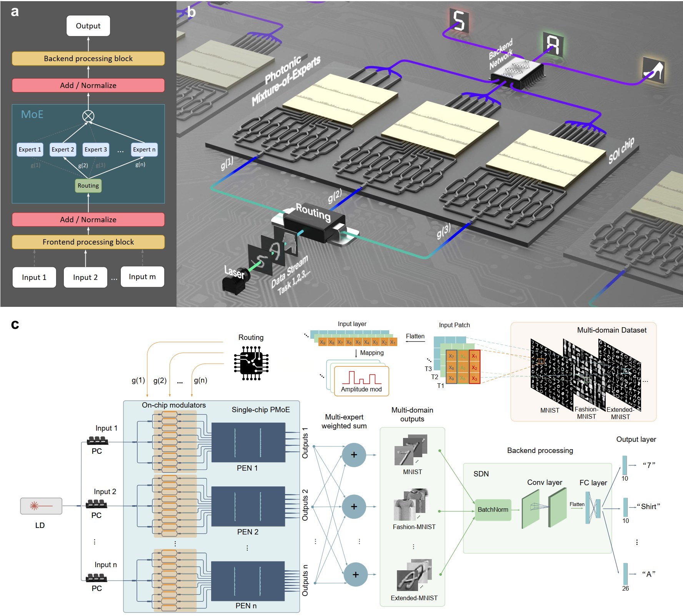Click the "Multi-domain Dataset" title
Viewport: 683px width, 616px height.
click(x=612, y=330)
